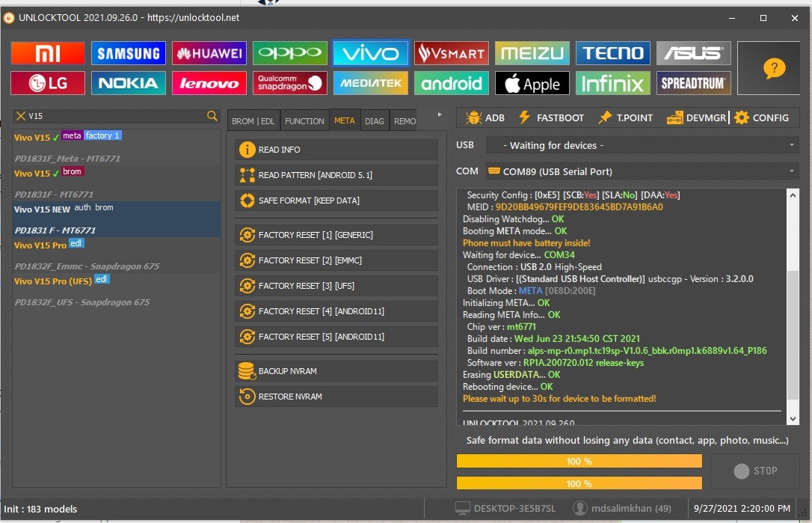Select the Samsung brand logo
The width and height of the screenshot is (812, 523).
pyautogui.click(x=129, y=53)
